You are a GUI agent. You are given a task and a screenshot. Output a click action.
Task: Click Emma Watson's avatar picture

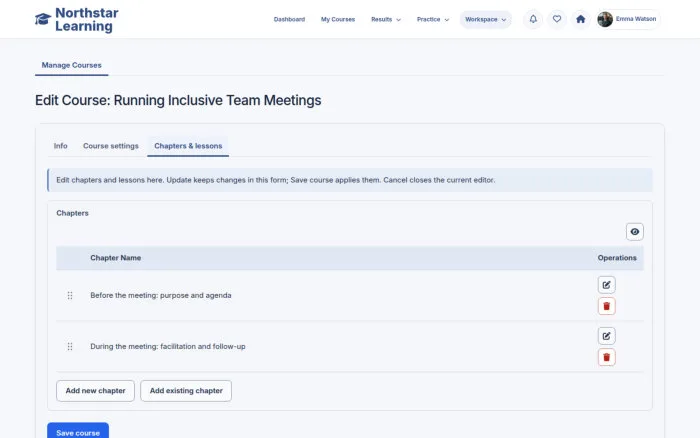tap(605, 19)
